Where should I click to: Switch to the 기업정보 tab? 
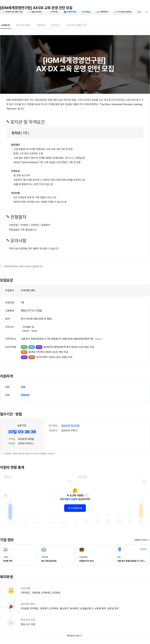pos(41,25)
